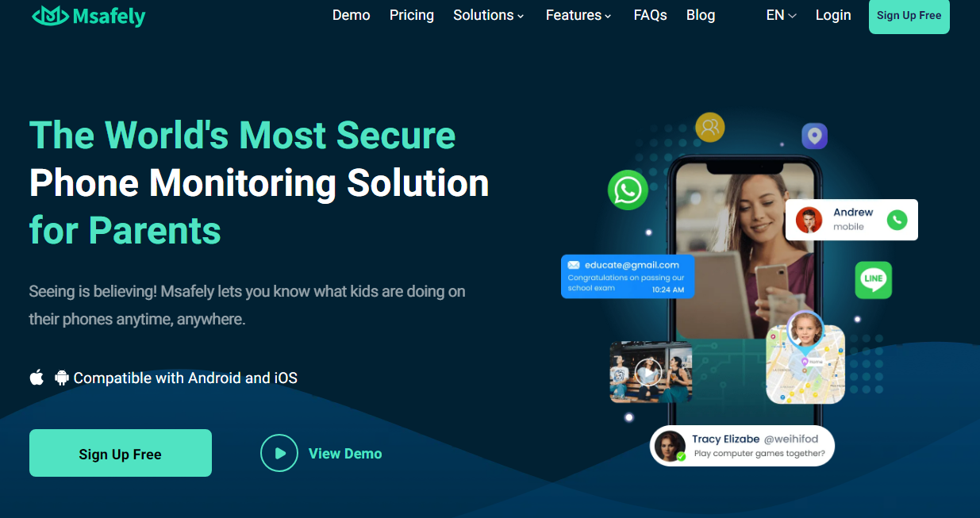
Task: Click the green call icon beside Andrew
Action: click(897, 220)
